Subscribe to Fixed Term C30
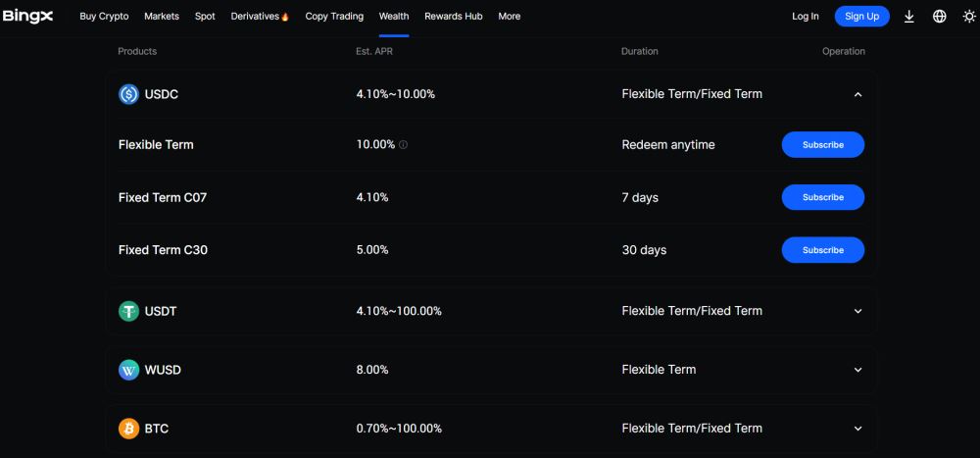The image size is (980, 458). pos(822,250)
